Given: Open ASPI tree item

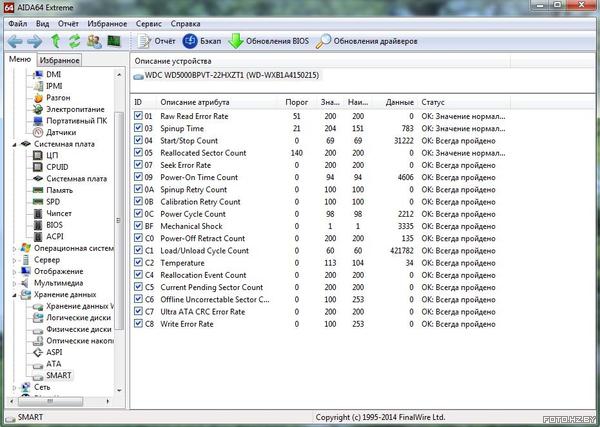Looking at the screenshot, I should coord(54,352).
